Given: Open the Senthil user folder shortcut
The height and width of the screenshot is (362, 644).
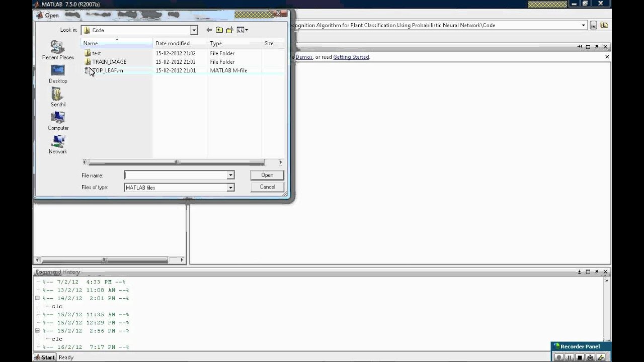Looking at the screenshot, I should coord(58,98).
